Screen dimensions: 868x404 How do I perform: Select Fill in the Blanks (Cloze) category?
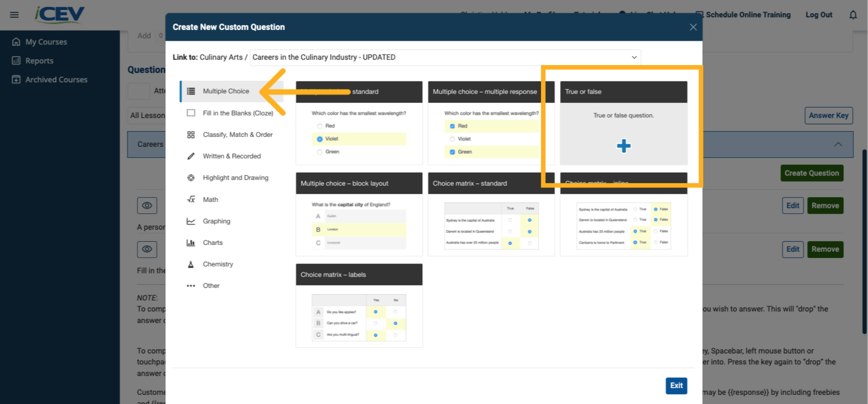(x=232, y=113)
